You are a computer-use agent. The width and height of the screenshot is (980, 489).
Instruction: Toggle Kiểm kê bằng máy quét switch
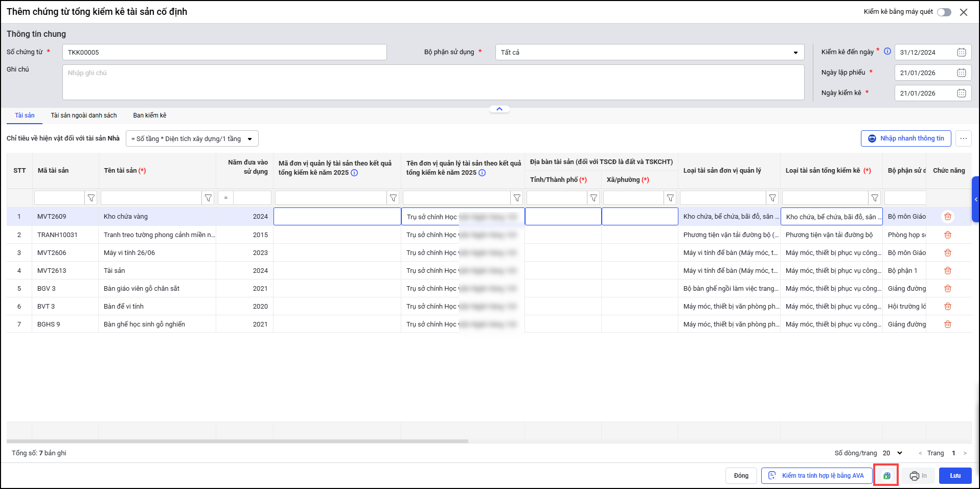(944, 12)
